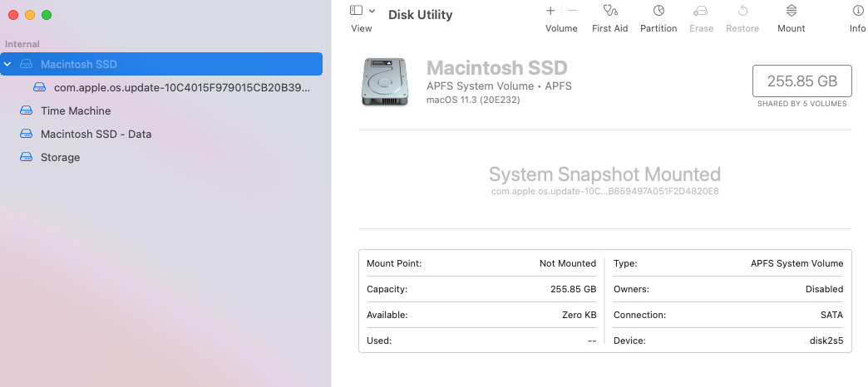Click the Partition toolbar label
This screenshot has height=387, width=868.
pyautogui.click(x=658, y=28)
